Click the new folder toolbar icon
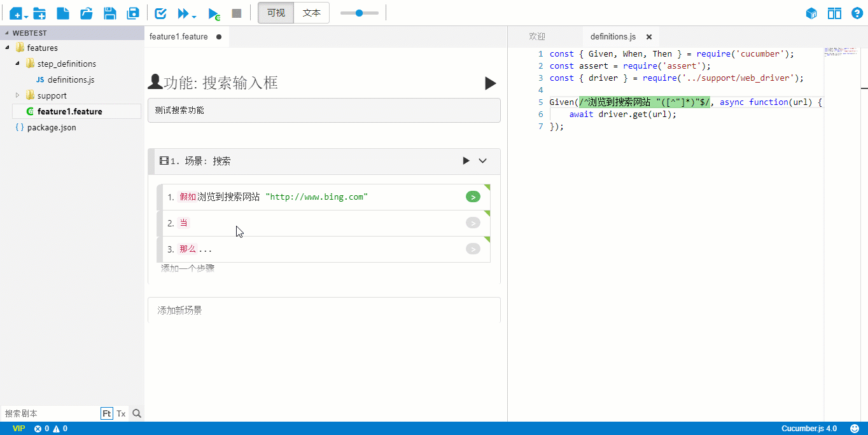The image size is (868, 435). click(x=39, y=13)
